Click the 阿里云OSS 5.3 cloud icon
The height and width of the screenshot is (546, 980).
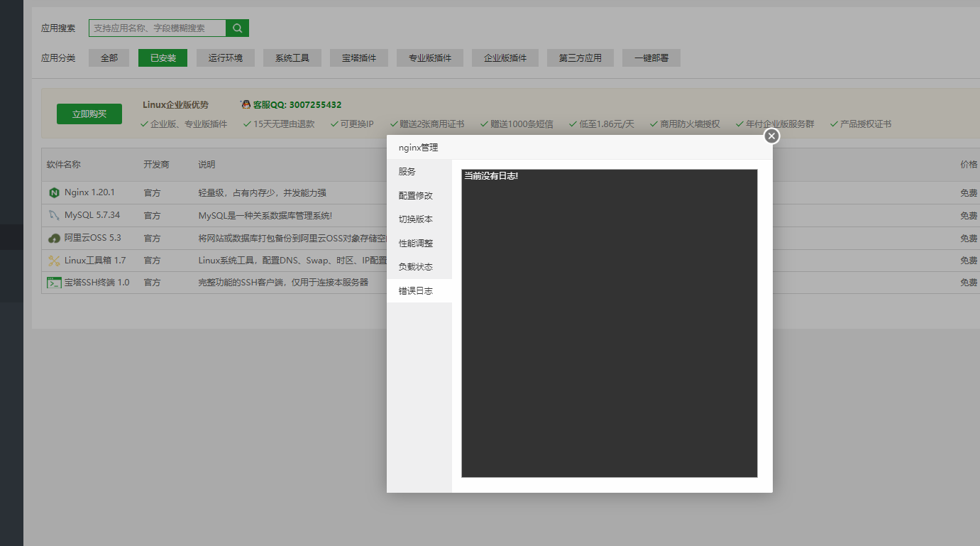click(54, 238)
